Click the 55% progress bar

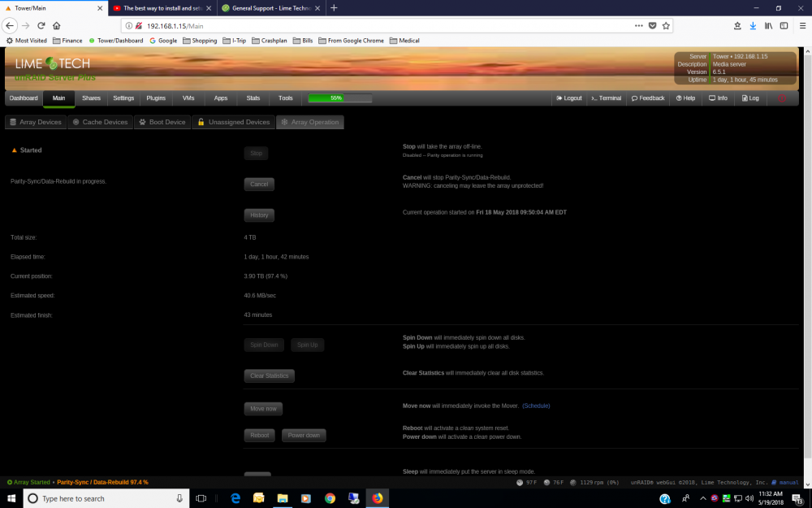(339, 98)
